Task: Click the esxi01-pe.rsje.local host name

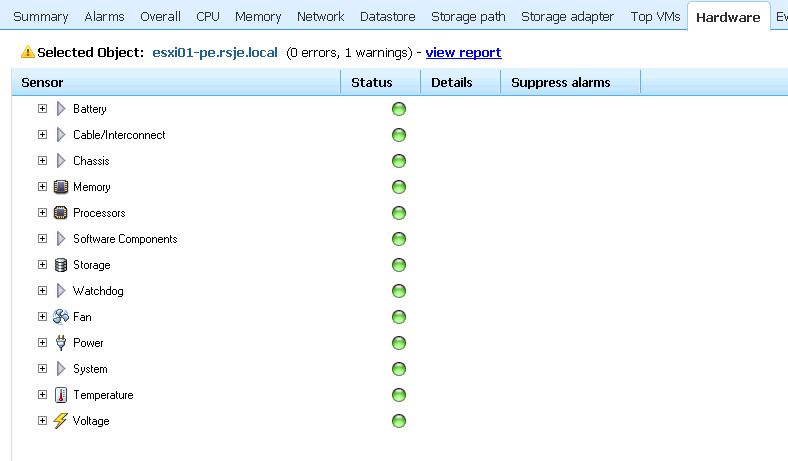Action: (x=215, y=52)
